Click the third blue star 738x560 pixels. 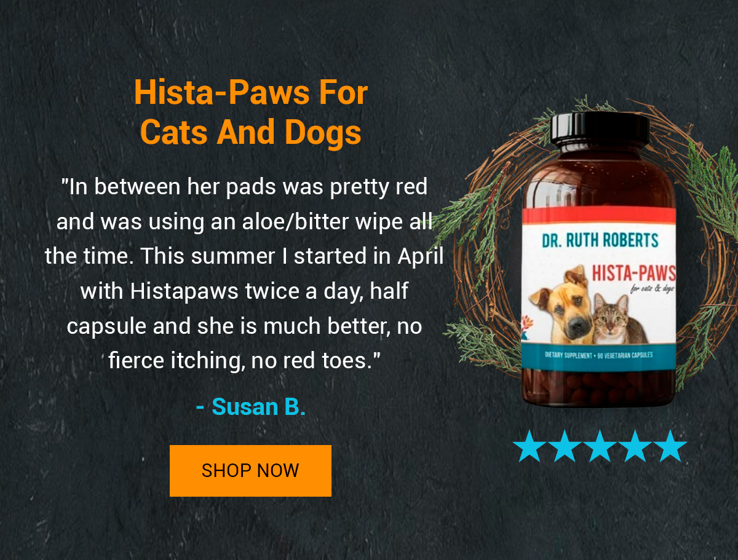click(x=600, y=446)
